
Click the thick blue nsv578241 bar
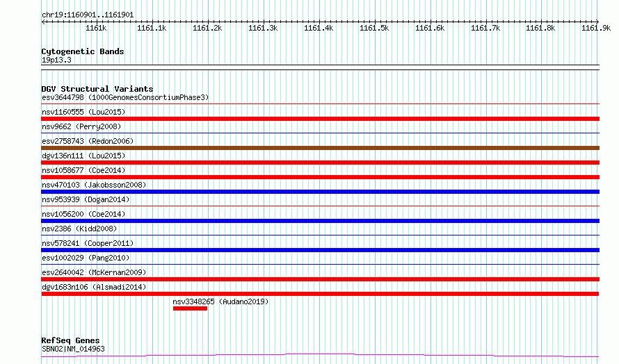pos(320,250)
